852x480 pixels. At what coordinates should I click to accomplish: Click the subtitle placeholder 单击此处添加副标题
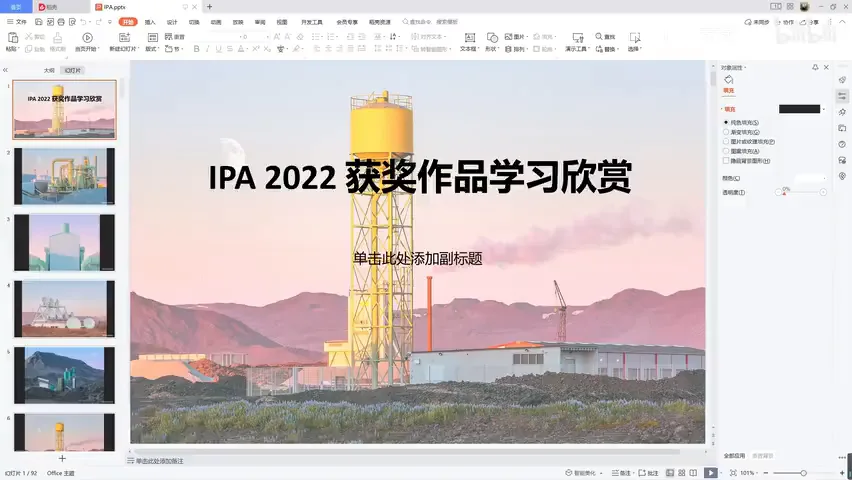pos(417,259)
